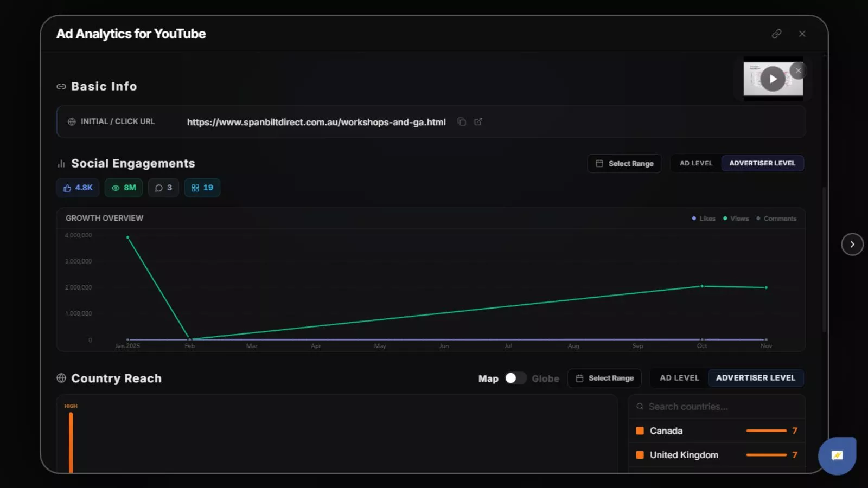868x488 pixels.
Task: Open Select Range in Country Reach
Action: coord(604,378)
